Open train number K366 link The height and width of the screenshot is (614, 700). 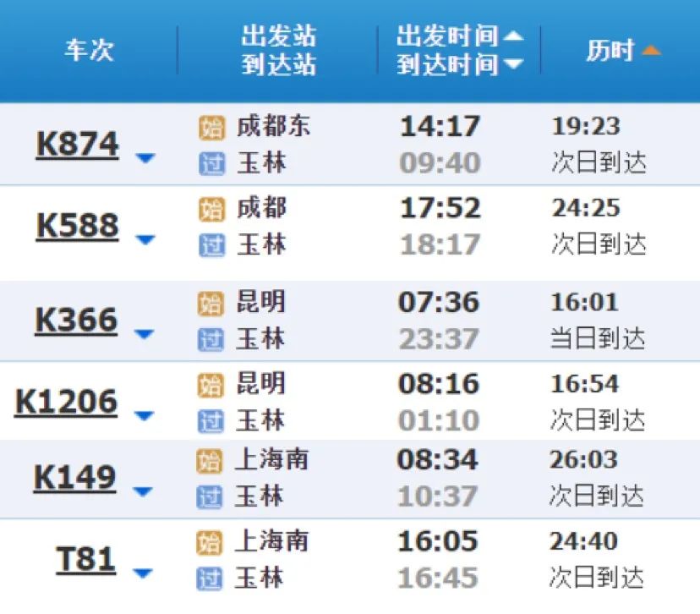click(x=76, y=320)
